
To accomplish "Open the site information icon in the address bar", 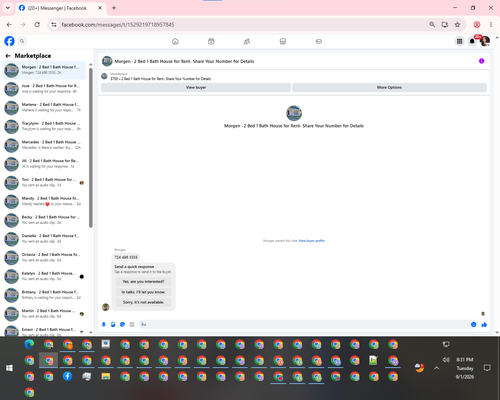I will point(54,24).
